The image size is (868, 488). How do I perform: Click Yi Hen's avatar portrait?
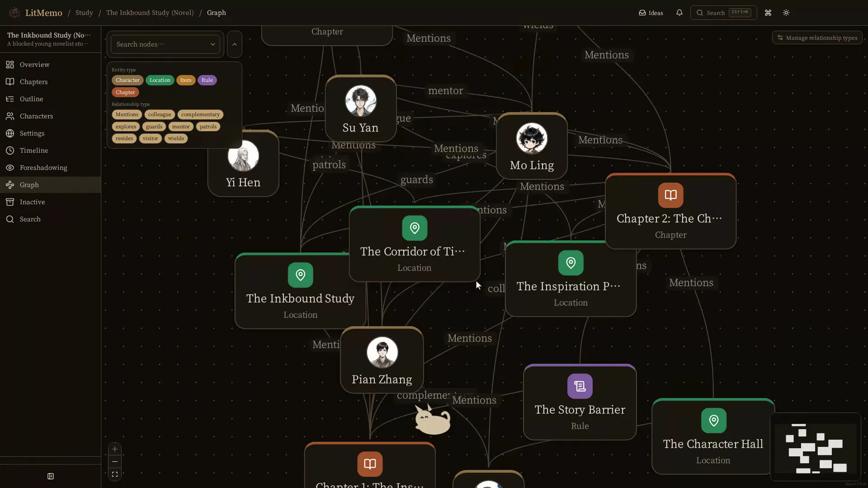243,155
